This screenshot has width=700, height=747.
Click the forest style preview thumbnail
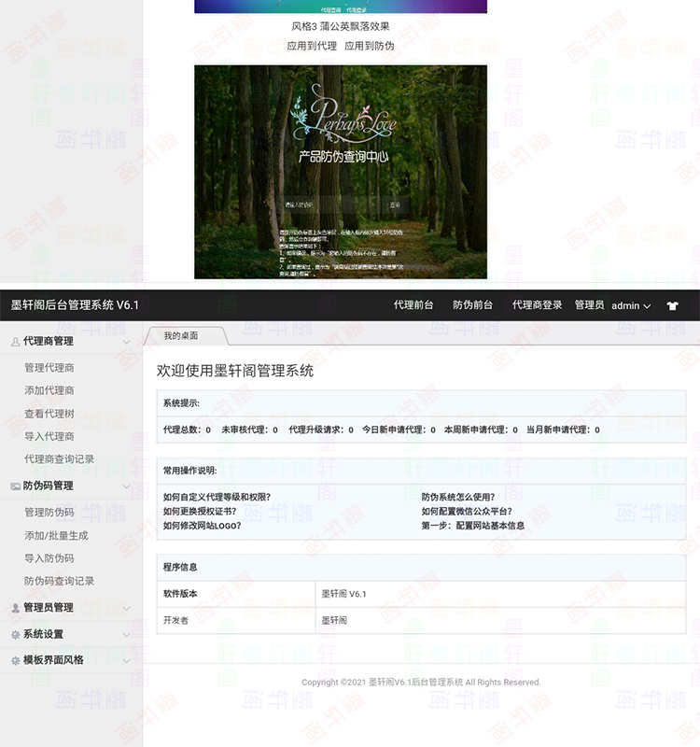coord(341,172)
